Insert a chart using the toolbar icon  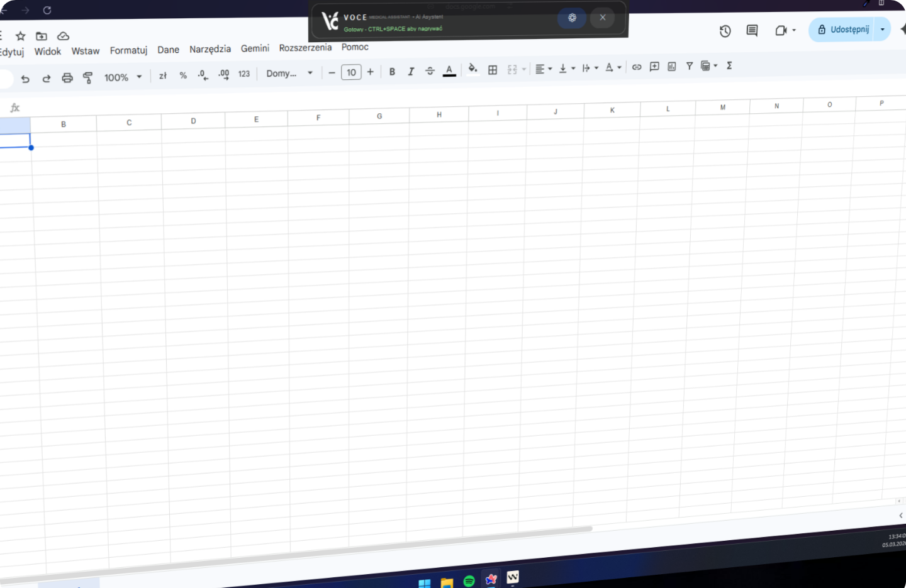coord(672,66)
